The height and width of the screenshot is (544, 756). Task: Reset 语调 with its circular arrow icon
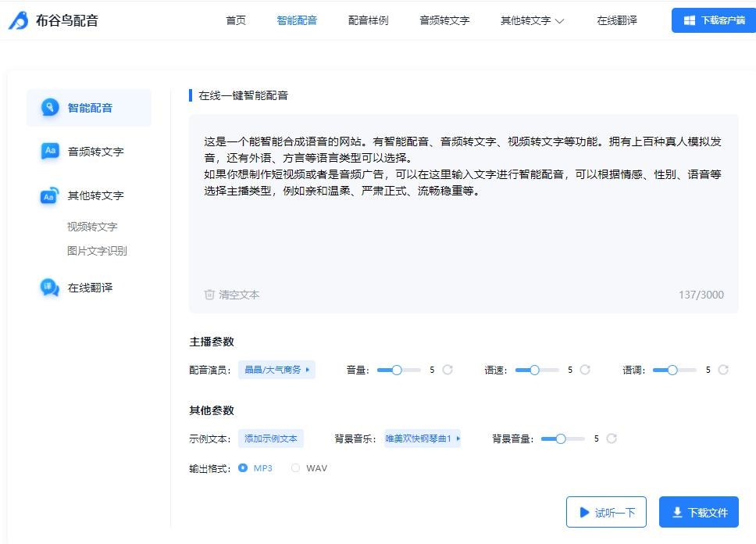(x=723, y=370)
